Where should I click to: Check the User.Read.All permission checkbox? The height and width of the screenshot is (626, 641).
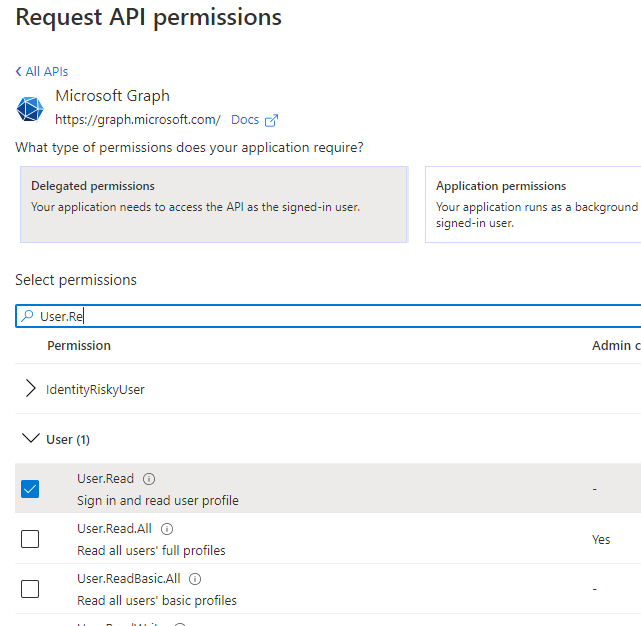tap(30, 539)
